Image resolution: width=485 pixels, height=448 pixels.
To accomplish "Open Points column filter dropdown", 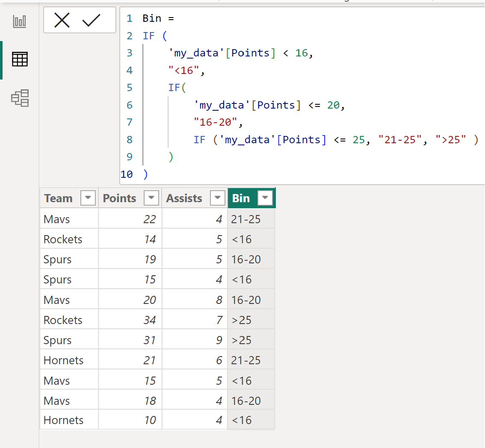I will pyautogui.click(x=151, y=198).
